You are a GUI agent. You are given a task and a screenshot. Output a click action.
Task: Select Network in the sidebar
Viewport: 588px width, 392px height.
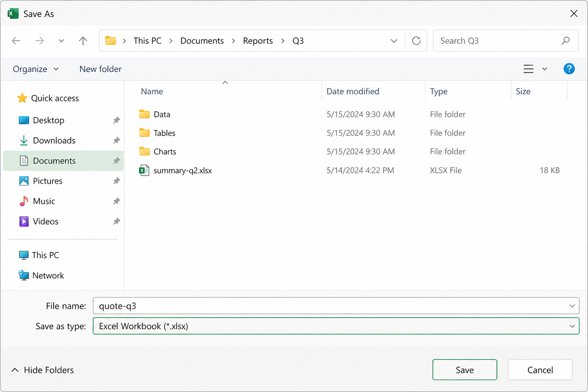(41, 276)
